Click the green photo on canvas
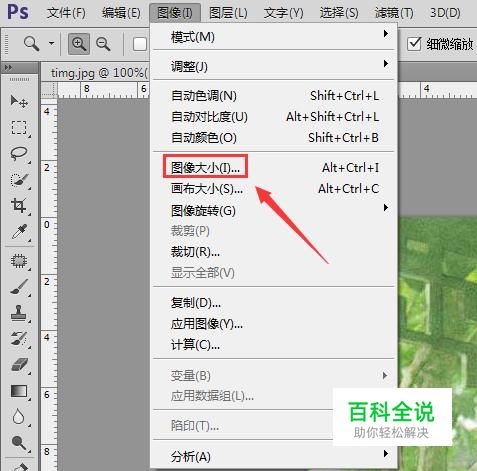Screen dimensions: 477x471 pyautogui.click(x=438, y=303)
